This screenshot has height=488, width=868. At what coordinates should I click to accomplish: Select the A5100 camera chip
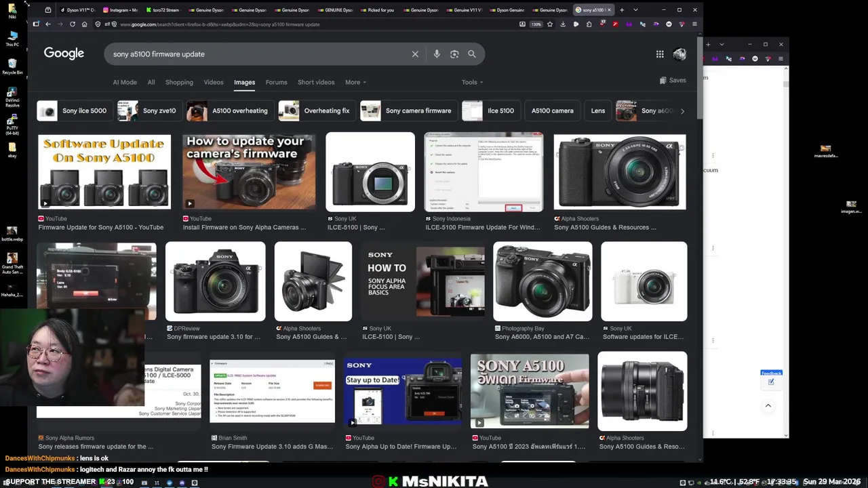(553, 110)
